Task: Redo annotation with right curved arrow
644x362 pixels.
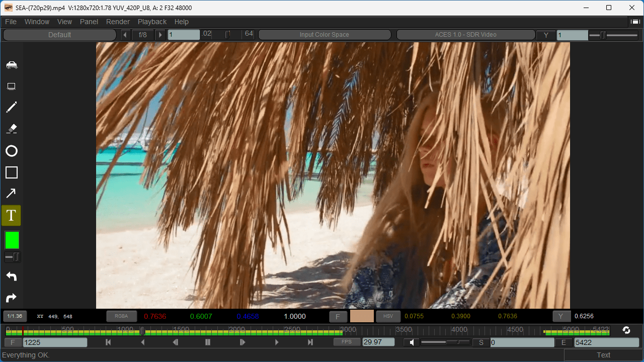Action: point(12,298)
